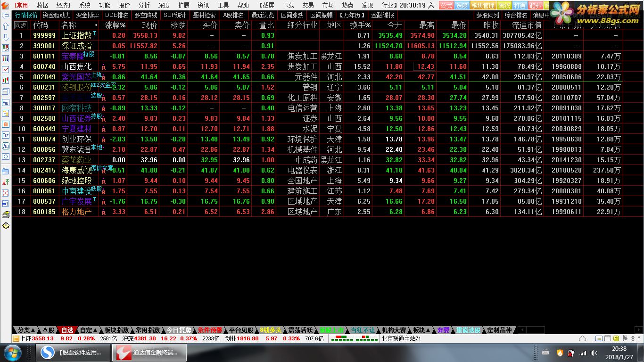The image size is (644, 362).
Task: Open the candlestick chart sidebar icon
Action: coord(6,80)
